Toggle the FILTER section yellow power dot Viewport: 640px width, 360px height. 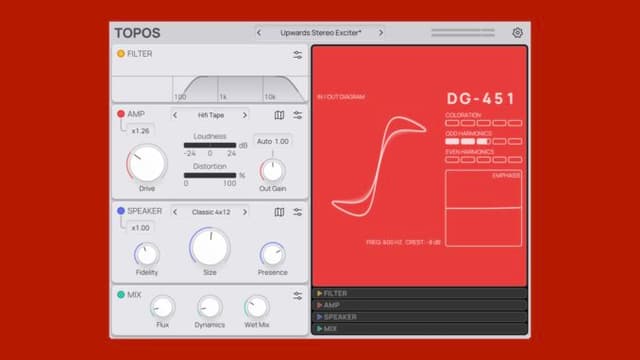click(x=121, y=53)
